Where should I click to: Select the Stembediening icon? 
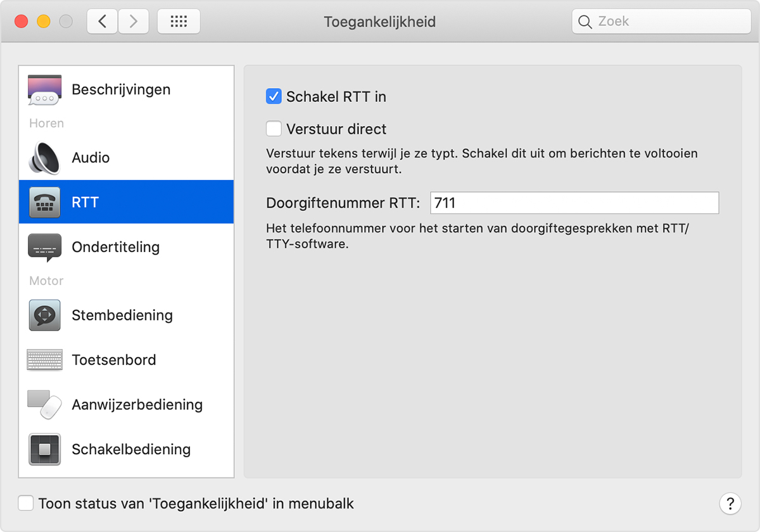[44, 315]
